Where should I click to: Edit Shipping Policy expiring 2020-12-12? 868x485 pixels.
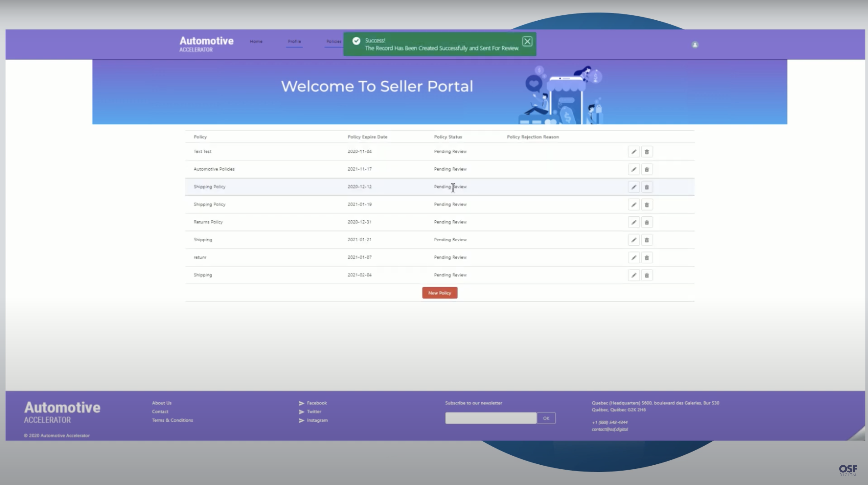pyautogui.click(x=634, y=187)
